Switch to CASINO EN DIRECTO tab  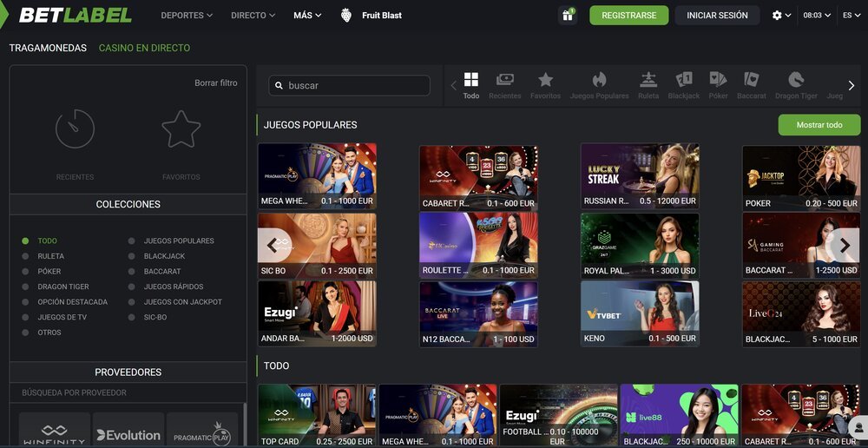(x=144, y=48)
